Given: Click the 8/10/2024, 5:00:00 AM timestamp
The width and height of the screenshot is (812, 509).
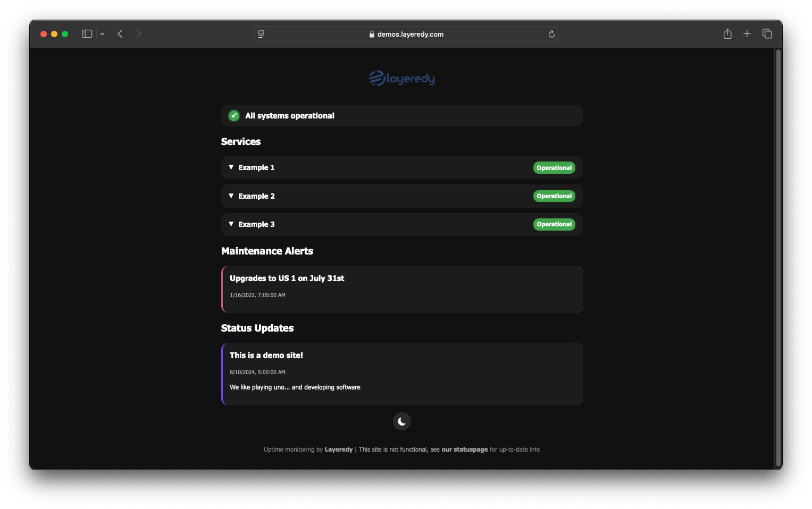Looking at the screenshot, I should pos(257,372).
